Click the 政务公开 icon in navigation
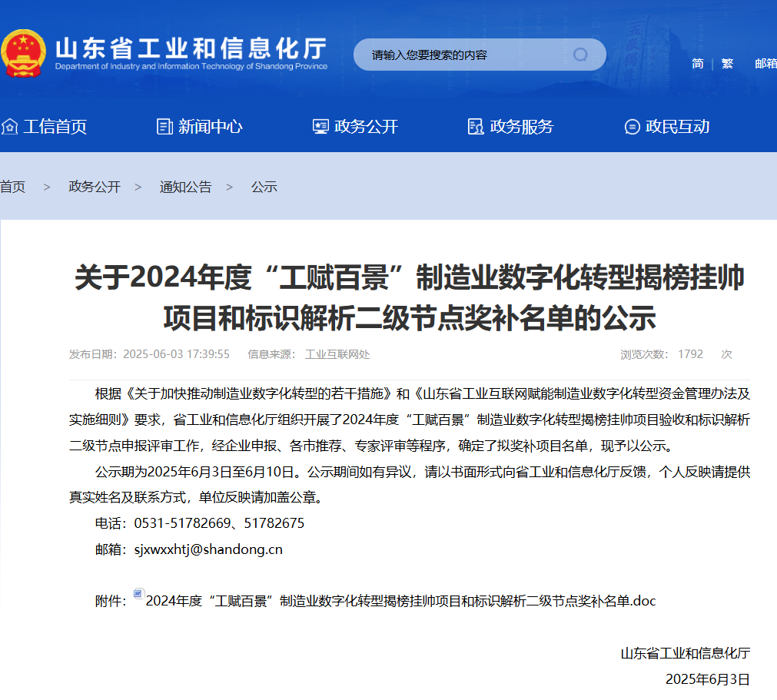 click(x=320, y=127)
